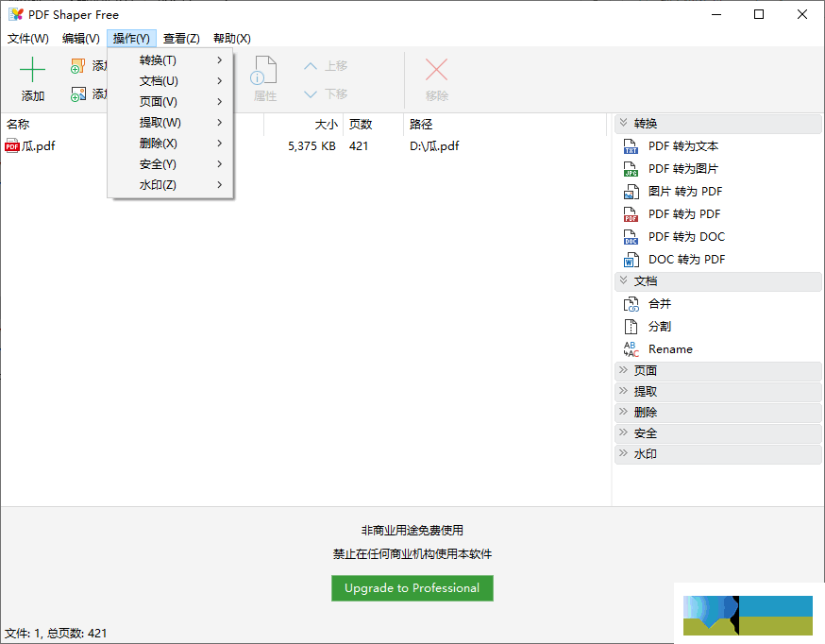Click the D:\瓜.pdf path cell
Viewport: 825px width, 644px height.
pyautogui.click(x=434, y=146)
